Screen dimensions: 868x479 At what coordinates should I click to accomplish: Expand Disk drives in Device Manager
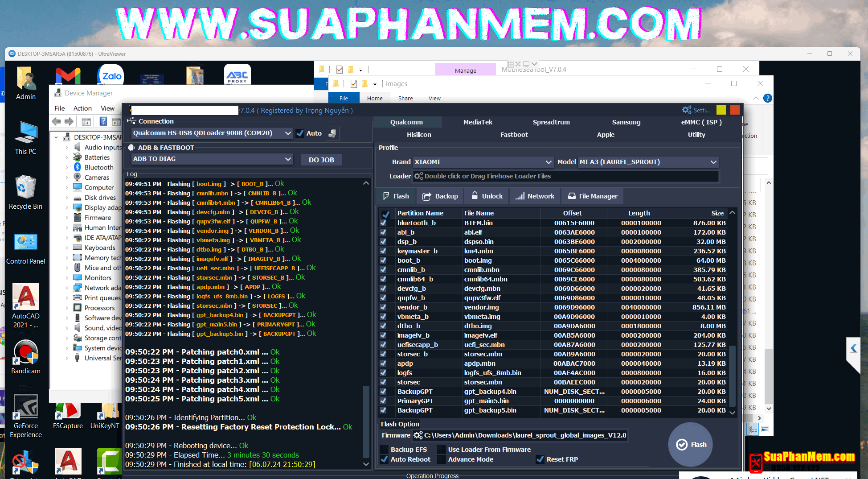[x=67, y=198]
